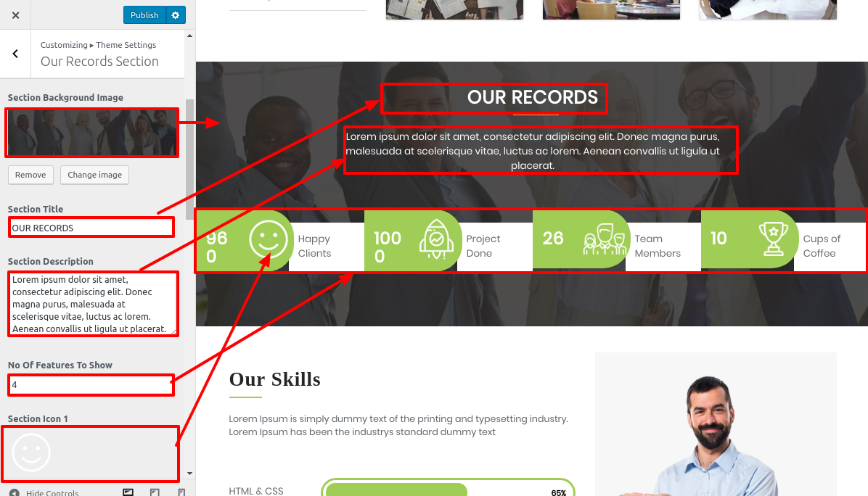868x496 pixels.
Task: Go back with the left chevron arrow
Action: [x=15, y=54]
